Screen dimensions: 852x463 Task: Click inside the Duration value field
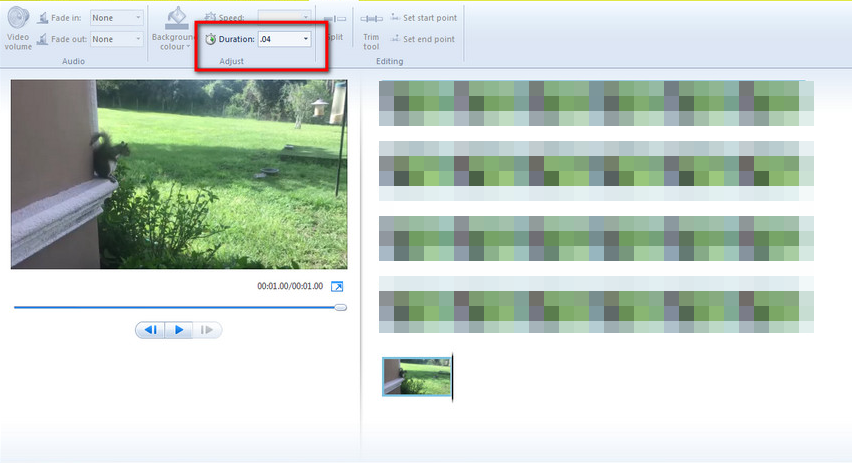tap(279, 39)
